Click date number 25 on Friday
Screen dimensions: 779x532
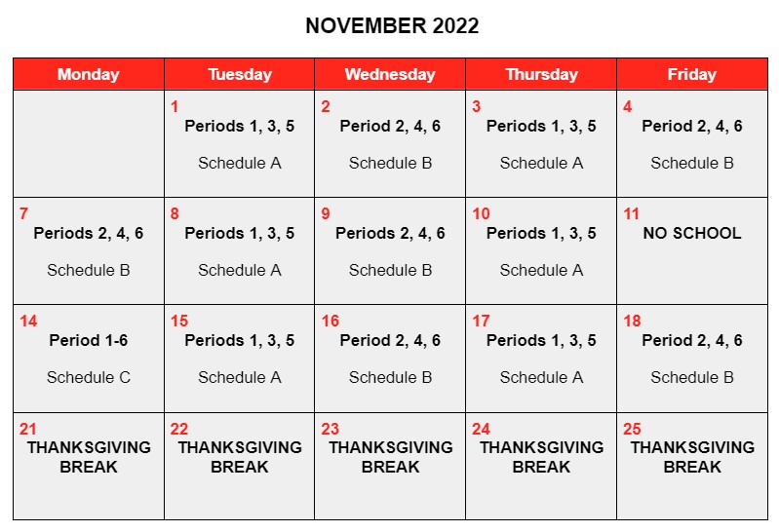(632, 429)
